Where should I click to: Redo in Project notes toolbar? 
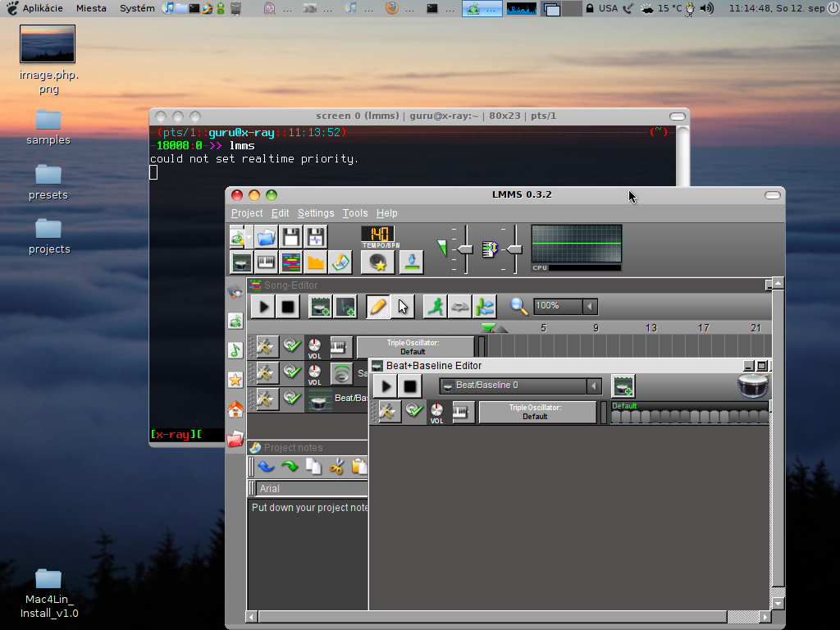click(290, 467)
